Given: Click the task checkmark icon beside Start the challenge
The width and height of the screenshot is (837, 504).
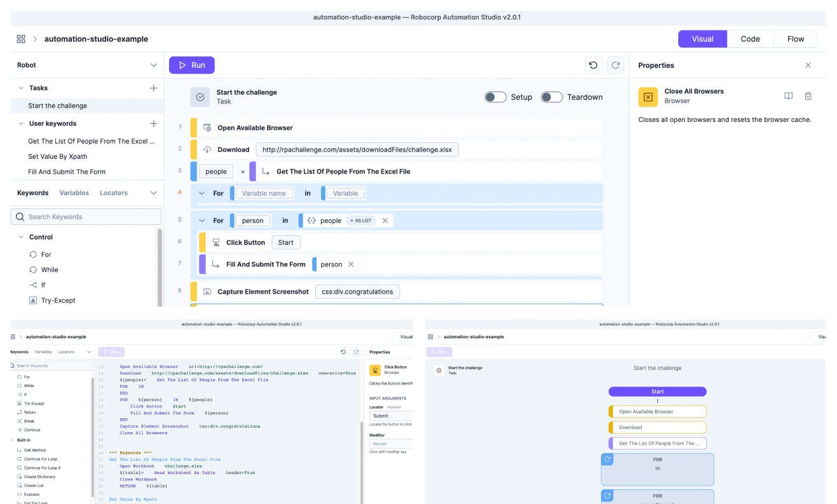Looking at the screenshot, I should coord(200,97).
